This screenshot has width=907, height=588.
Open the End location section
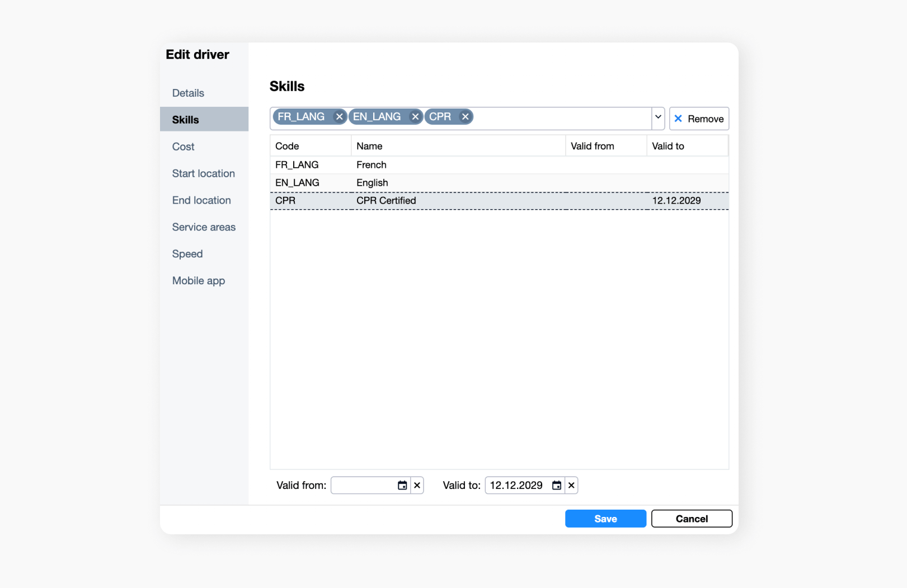coord(201,200)
